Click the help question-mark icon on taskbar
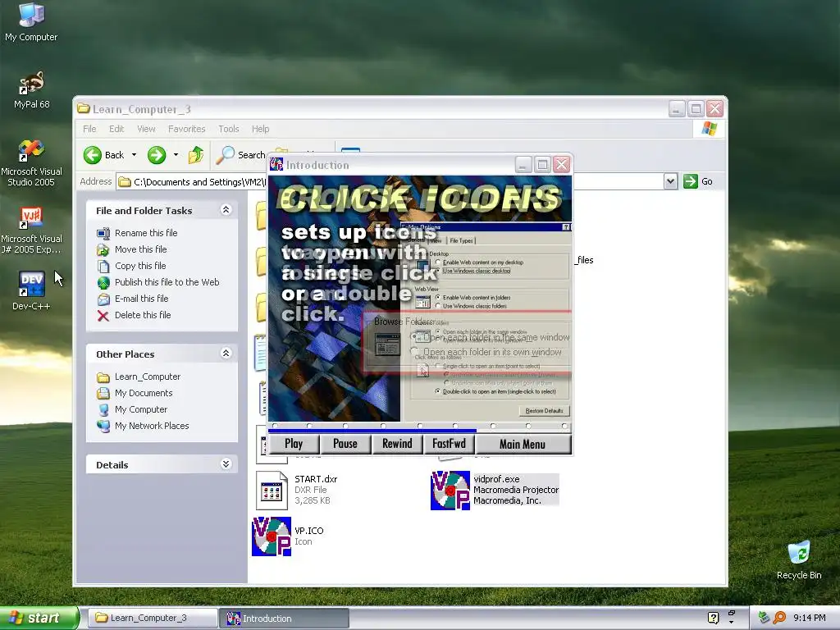840x630 pixels. coord(713,618)
